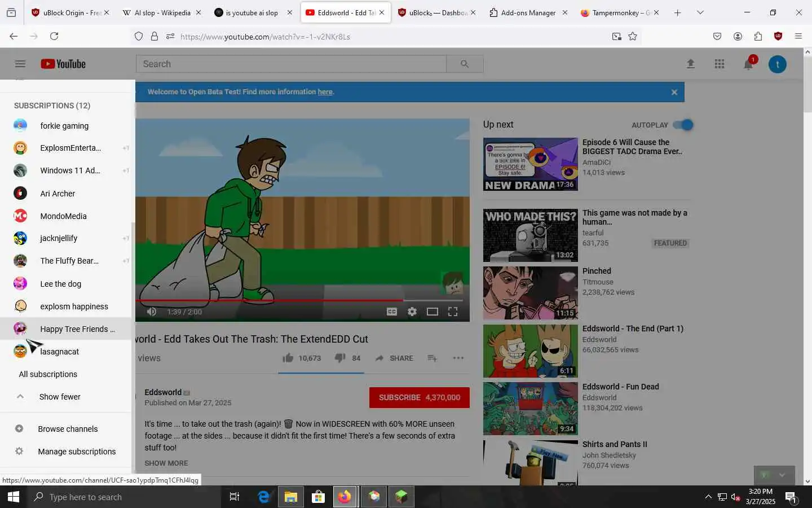
Task: Click the add to playlist icon
Action: click(433, 358)
